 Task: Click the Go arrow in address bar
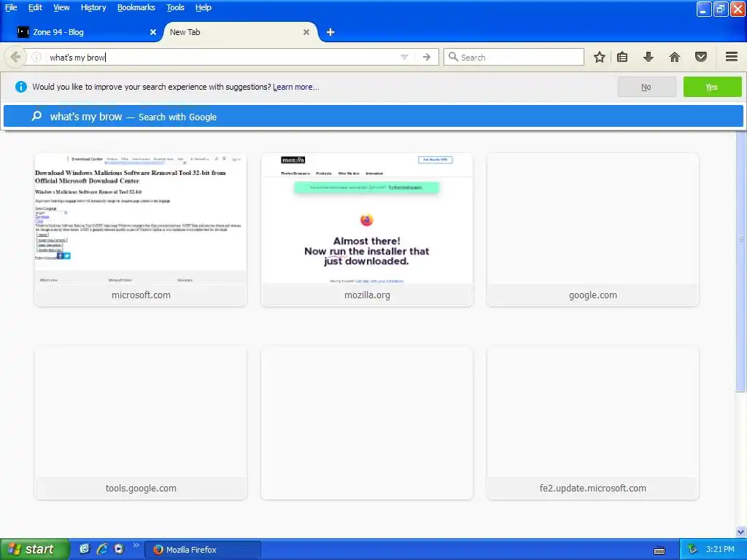tap(427, 57)
